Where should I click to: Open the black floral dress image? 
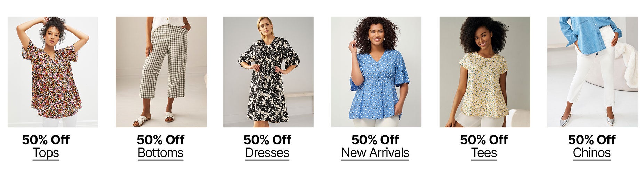point(268,72)
